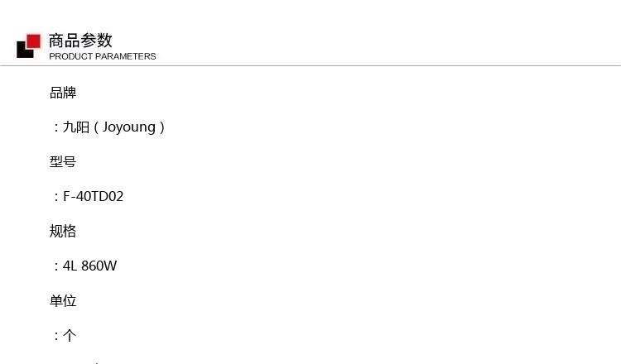
Task: Select the 商品参数 heading text
Action: point(80,41)
